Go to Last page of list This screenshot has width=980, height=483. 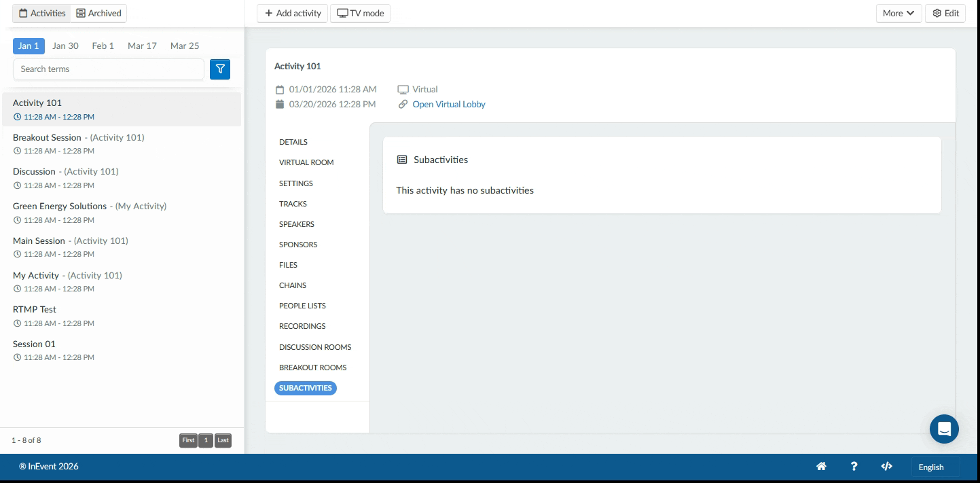223,440
